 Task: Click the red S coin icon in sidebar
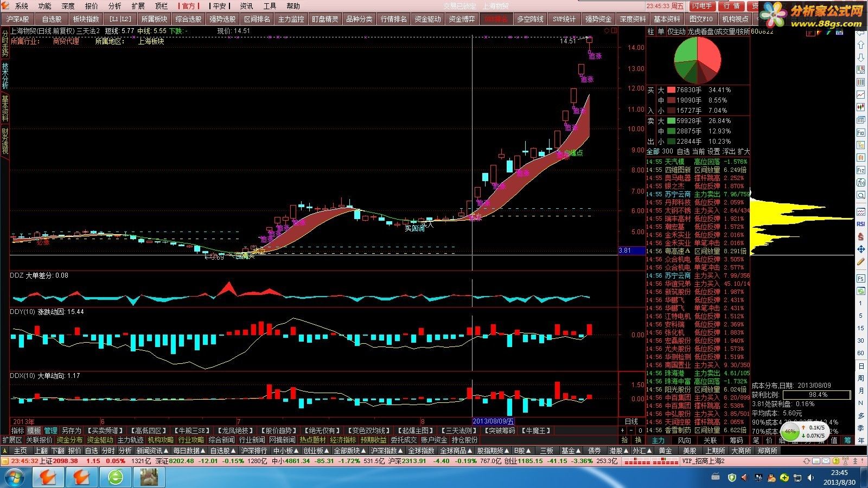pyautogui.click(x=860, y=236)
